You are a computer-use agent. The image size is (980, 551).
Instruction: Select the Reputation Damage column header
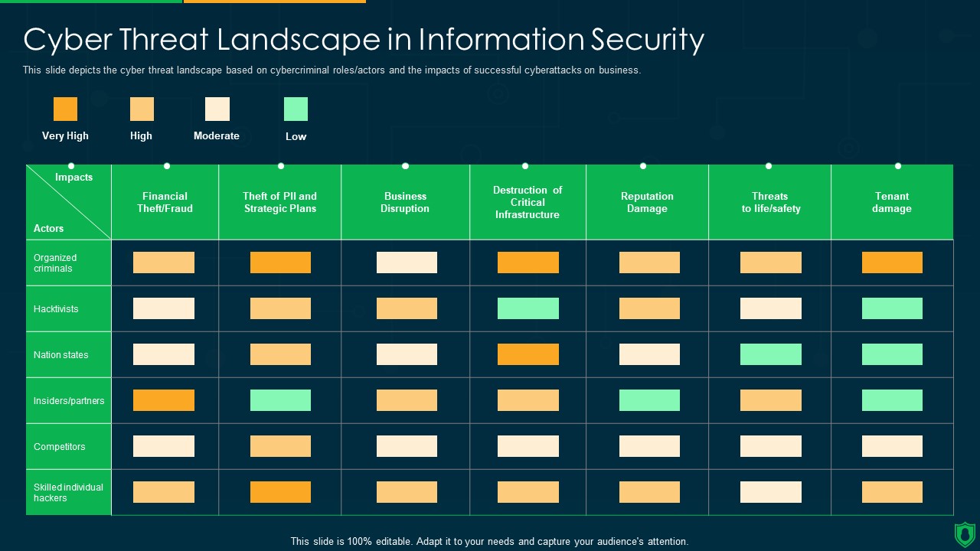[647, 202]
